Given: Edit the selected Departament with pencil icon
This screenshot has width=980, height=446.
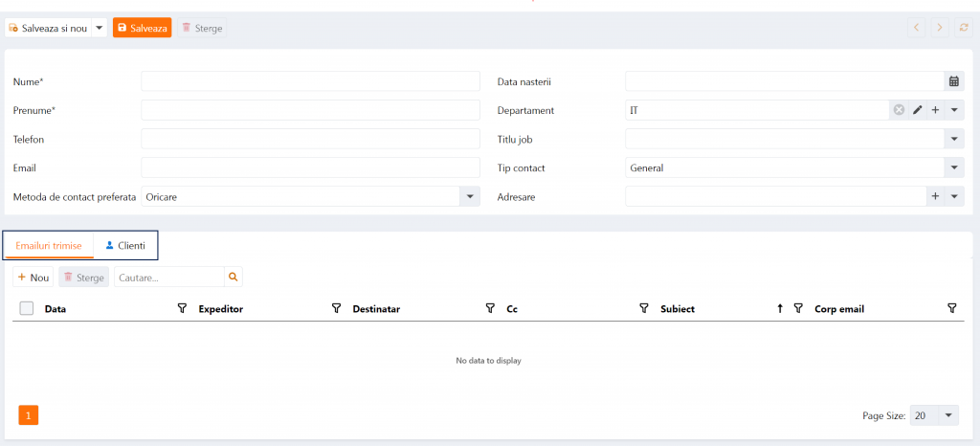Looking at the screenshot, I should click(917, 110).
